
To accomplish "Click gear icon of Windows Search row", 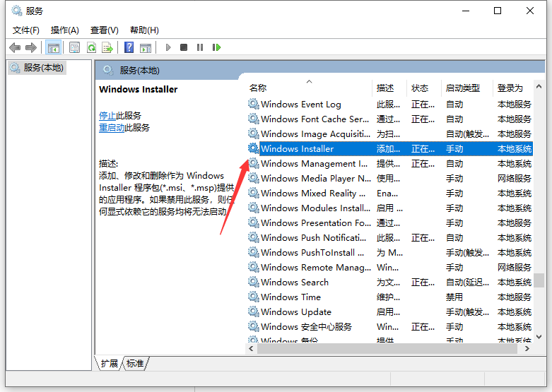I will 254,282.
